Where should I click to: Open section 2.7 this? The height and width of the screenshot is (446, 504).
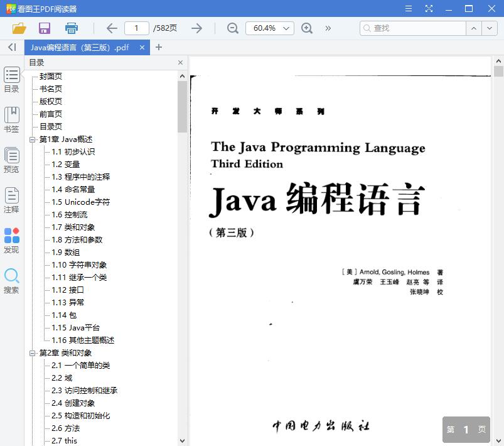point(64,440)
